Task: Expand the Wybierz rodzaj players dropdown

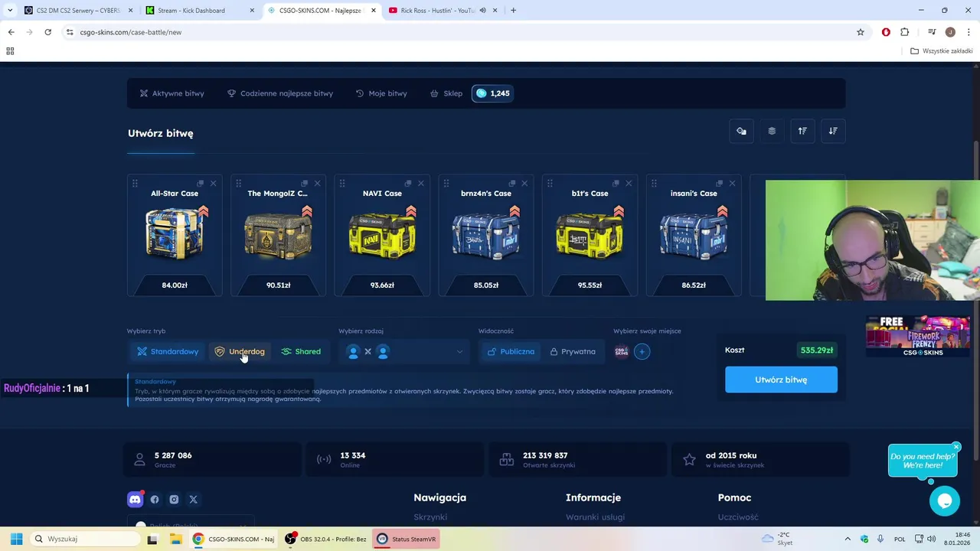Action: pyautogui.click(x=404, y=352)
